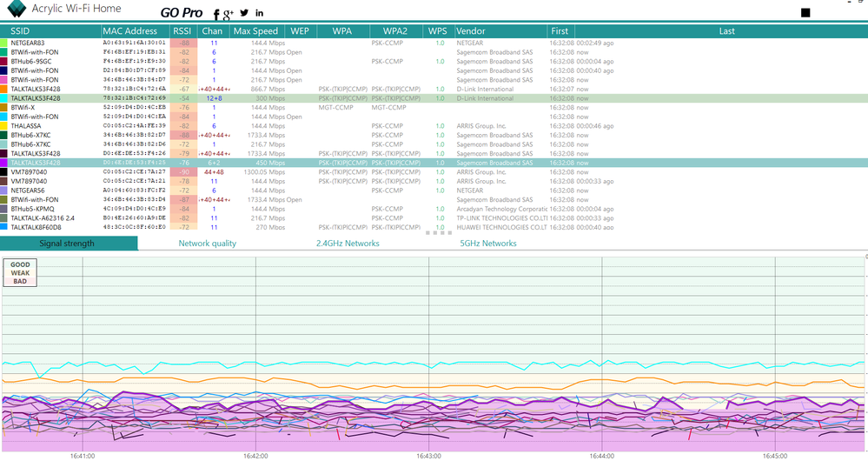Click the GO Pro upgrade link
The image size is (868, 461).
(181, 14)
